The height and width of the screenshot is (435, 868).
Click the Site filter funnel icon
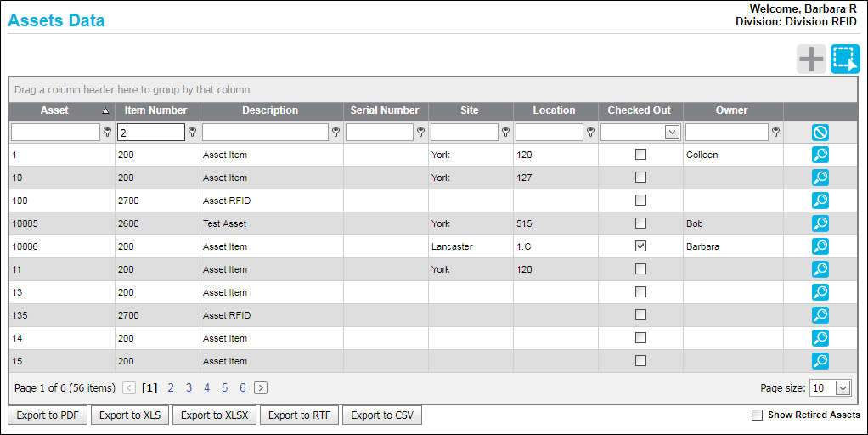click(505, 133)
